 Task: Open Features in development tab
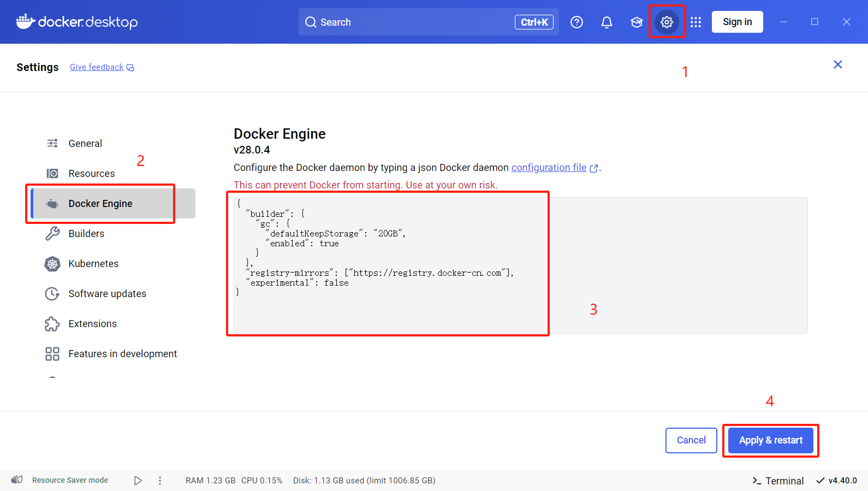113,353
